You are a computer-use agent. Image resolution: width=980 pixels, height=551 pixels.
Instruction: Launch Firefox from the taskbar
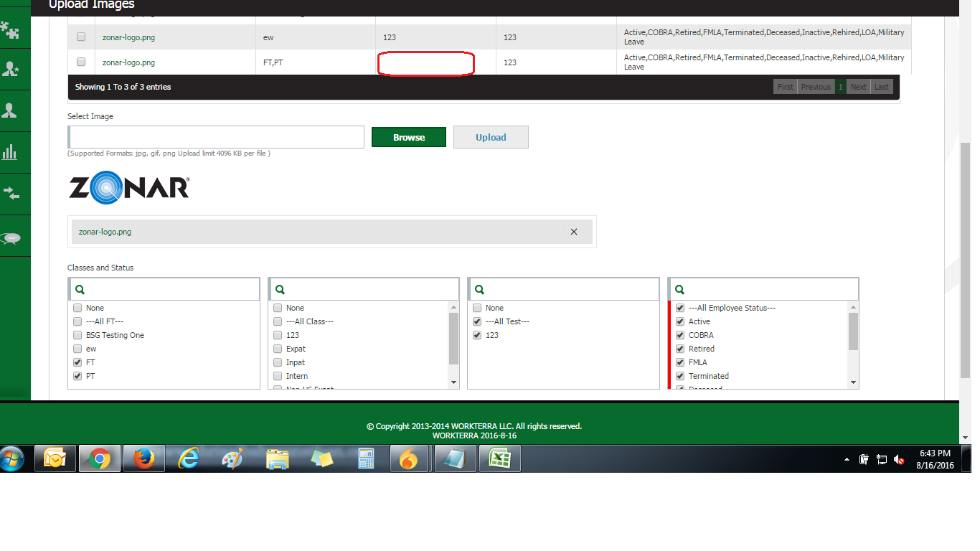[143, 458]
